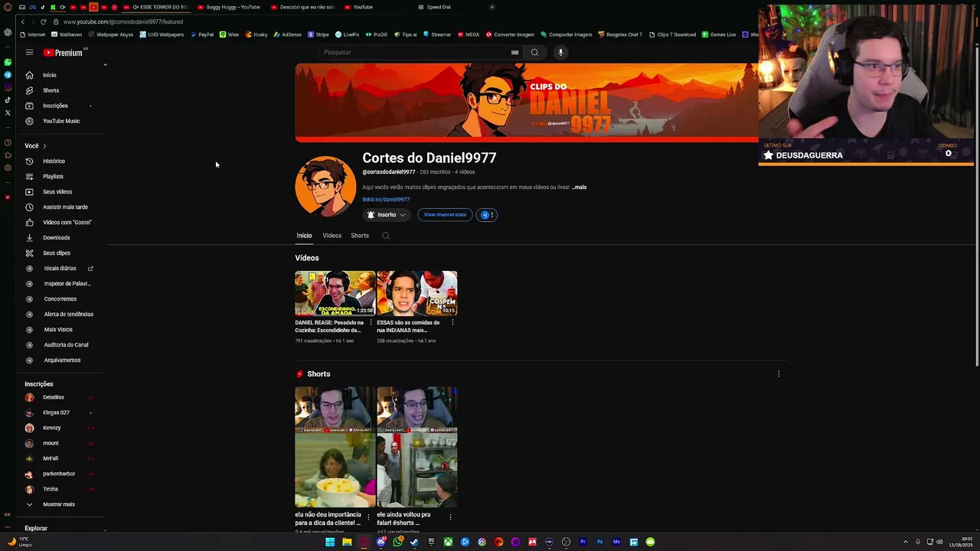Click the Inscrito notification dropdown button

(387, 215)
